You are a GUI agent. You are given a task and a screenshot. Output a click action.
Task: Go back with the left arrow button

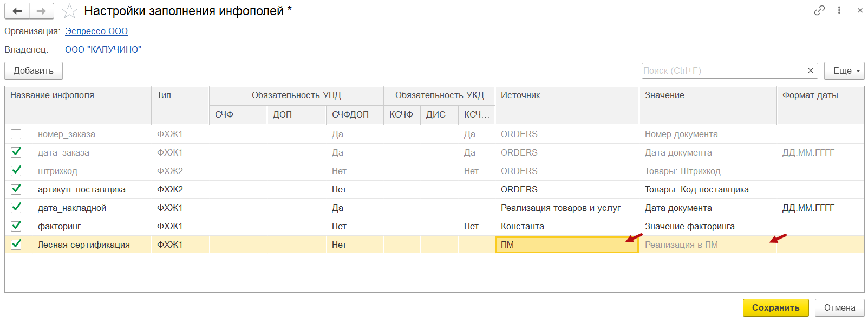coord(17,11)
